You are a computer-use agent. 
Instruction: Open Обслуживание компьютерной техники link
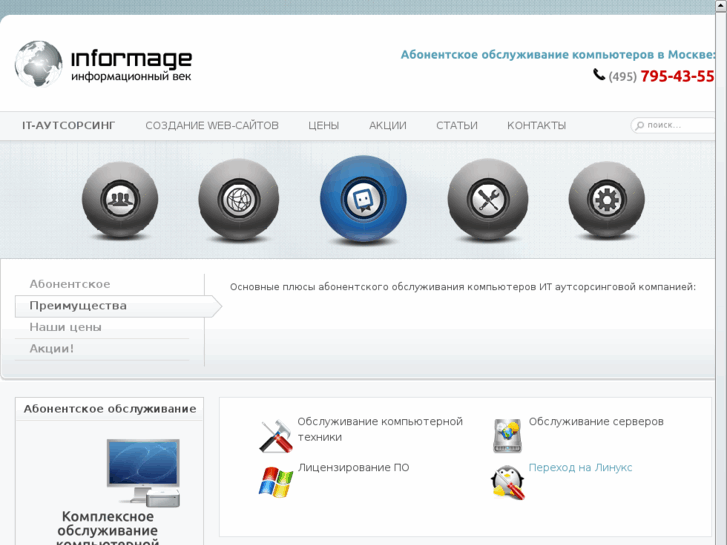coord(380,429)
